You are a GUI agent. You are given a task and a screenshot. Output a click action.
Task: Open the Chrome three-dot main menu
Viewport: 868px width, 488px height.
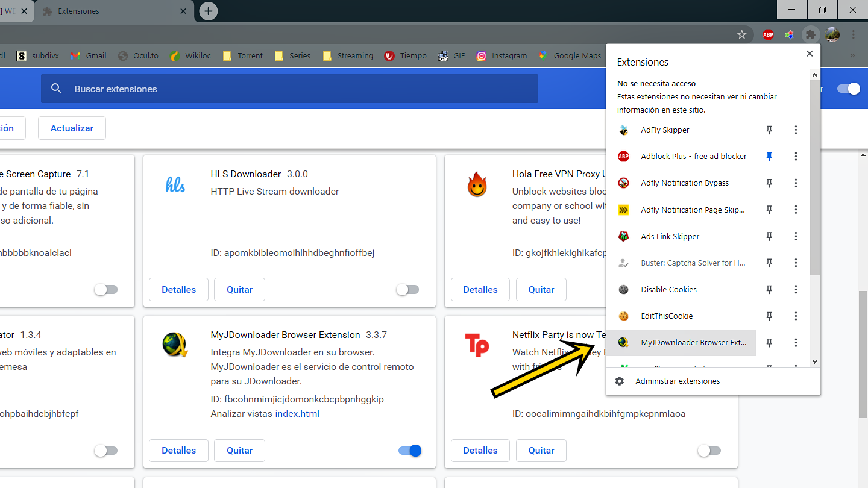(x=854, y=34)
